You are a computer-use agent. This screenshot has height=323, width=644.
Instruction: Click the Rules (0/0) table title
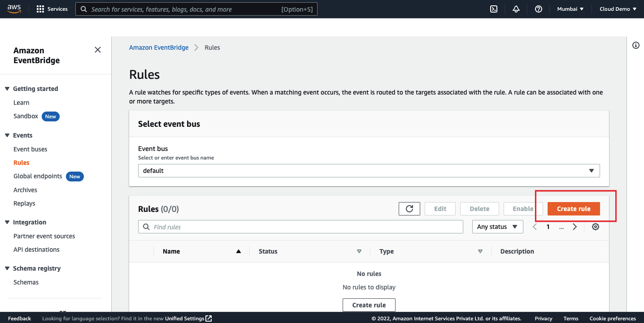158,209
